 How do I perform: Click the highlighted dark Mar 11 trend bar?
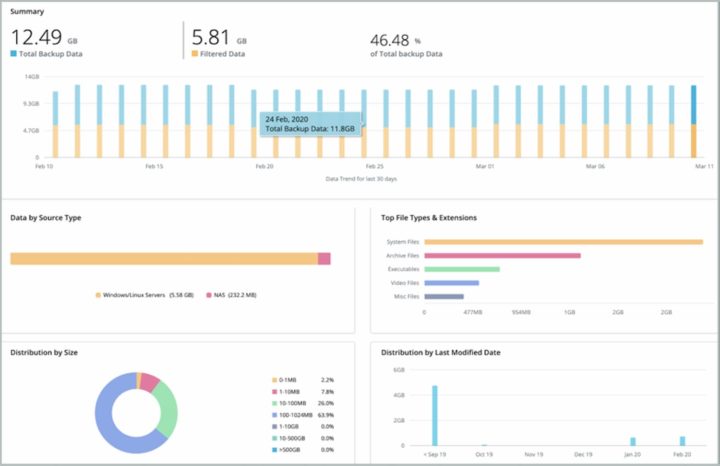coord(693,121)
